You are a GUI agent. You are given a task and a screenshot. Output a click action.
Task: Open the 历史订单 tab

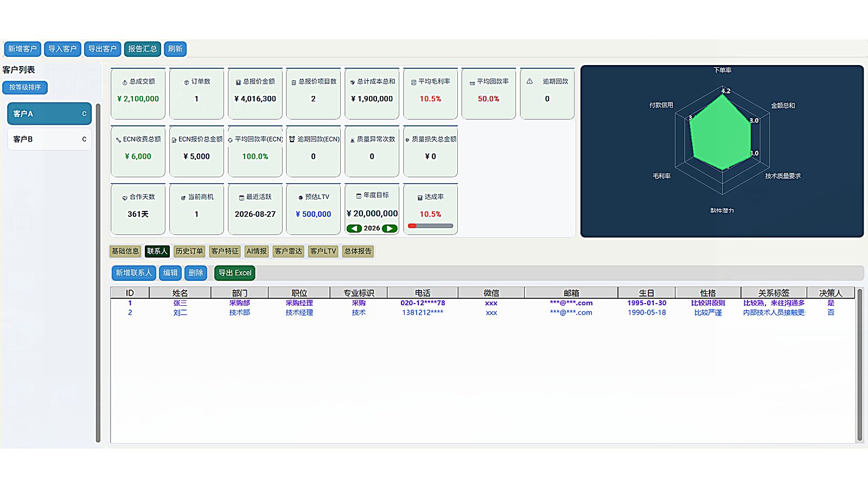[189, 251]
